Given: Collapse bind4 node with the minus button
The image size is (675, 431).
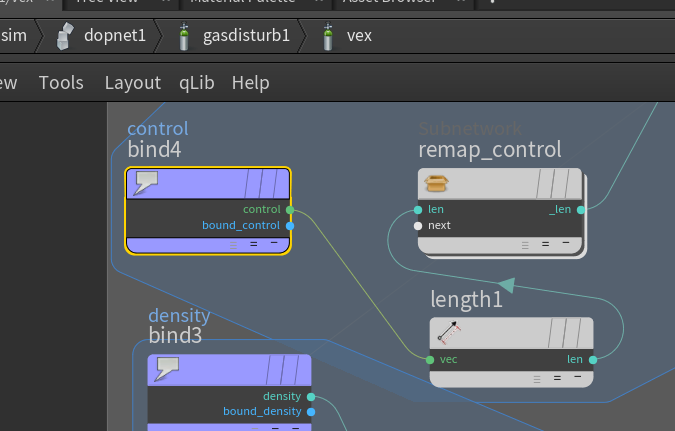Looking at the screenshot, I should 274,243.
